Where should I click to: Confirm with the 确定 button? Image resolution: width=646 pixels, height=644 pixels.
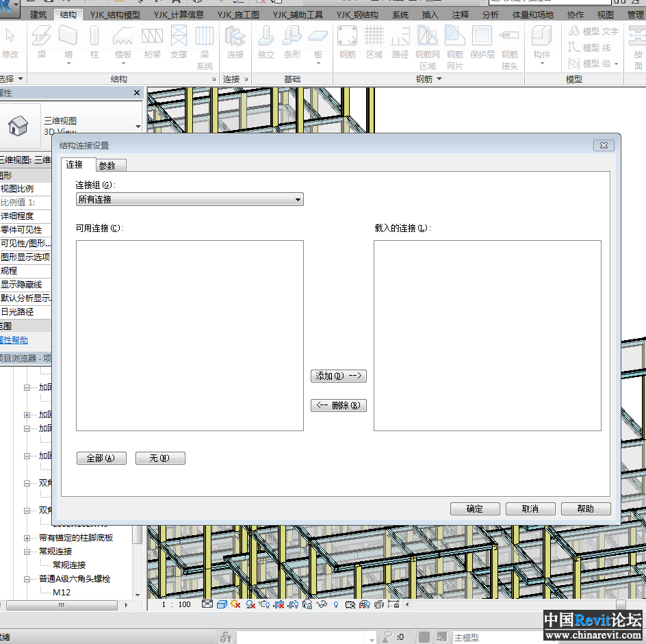(x=475, y=509)
